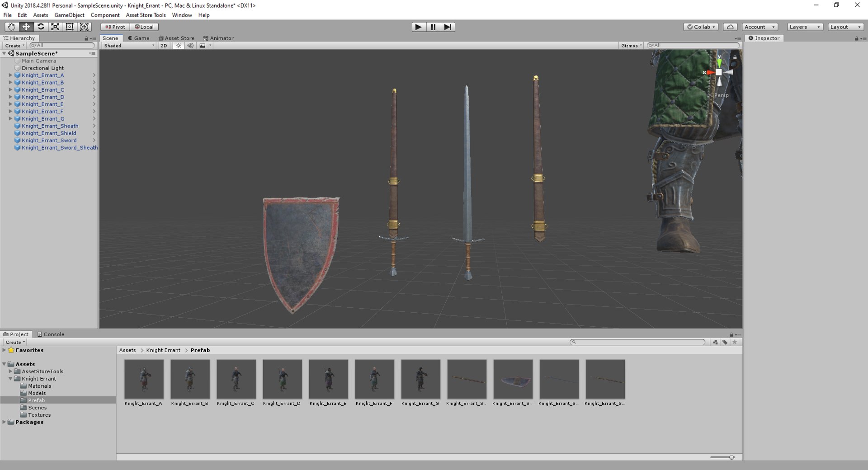Click the Pause button

tap(433, 27)
